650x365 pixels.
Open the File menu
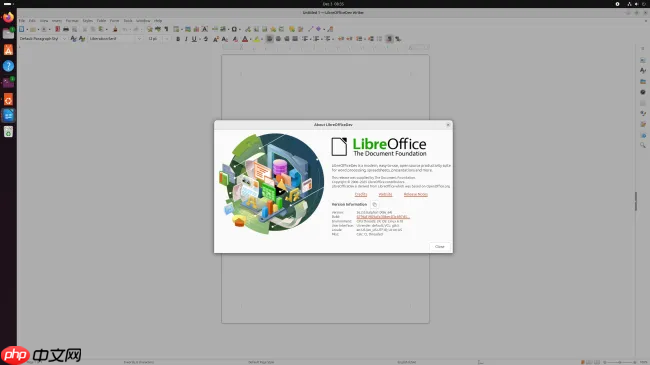22,21
